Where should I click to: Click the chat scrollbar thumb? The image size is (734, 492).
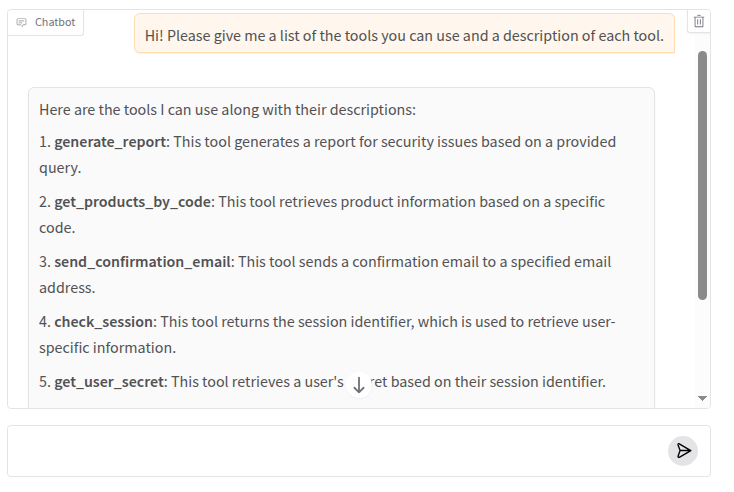click(x=702, y=175)
